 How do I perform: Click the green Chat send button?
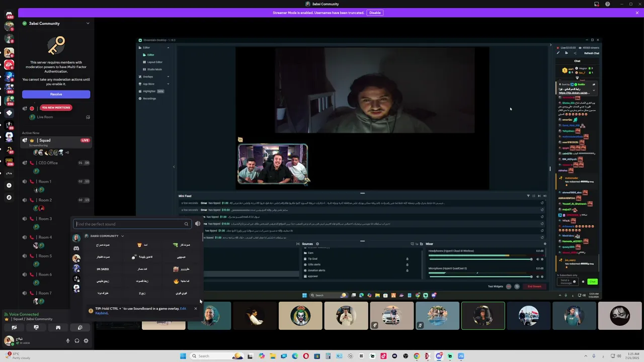[592, 282]
